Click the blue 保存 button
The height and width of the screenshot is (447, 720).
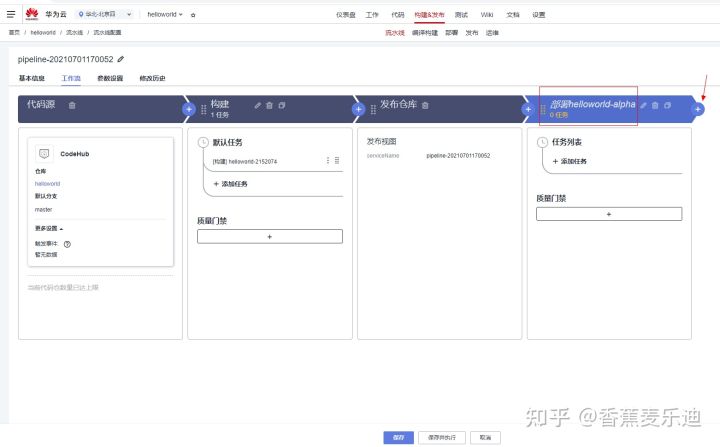[399, 437]
